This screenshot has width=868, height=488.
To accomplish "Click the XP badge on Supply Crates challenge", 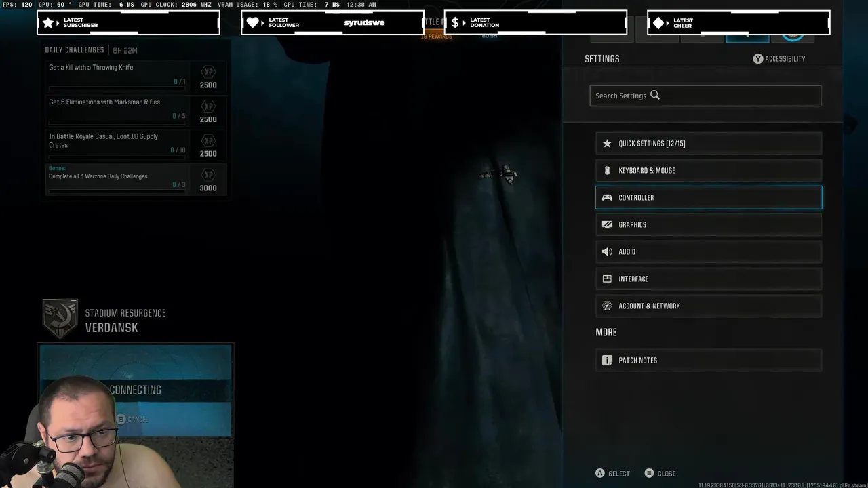I will [208, 140].
